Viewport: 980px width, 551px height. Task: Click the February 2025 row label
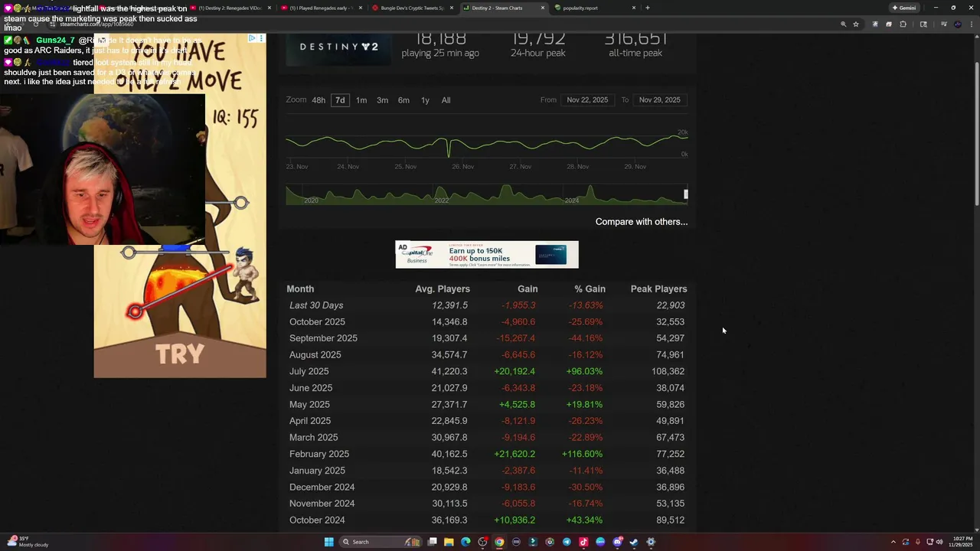click(x=319, y=454)
